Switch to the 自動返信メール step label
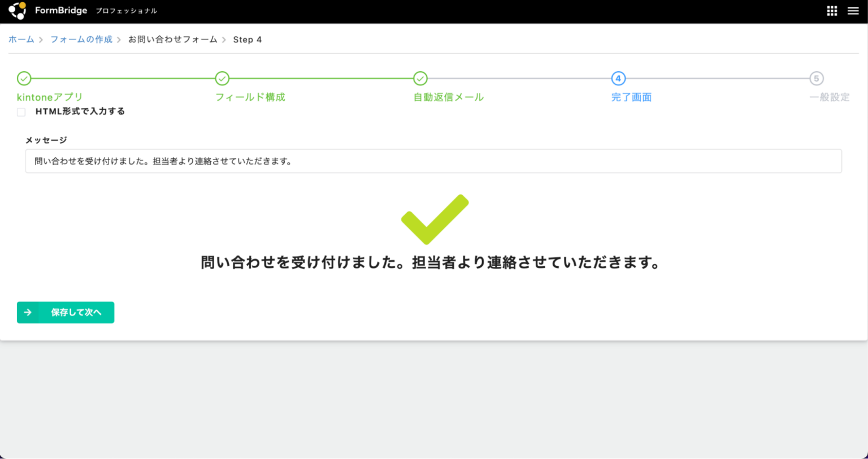 tap(449, 97)
